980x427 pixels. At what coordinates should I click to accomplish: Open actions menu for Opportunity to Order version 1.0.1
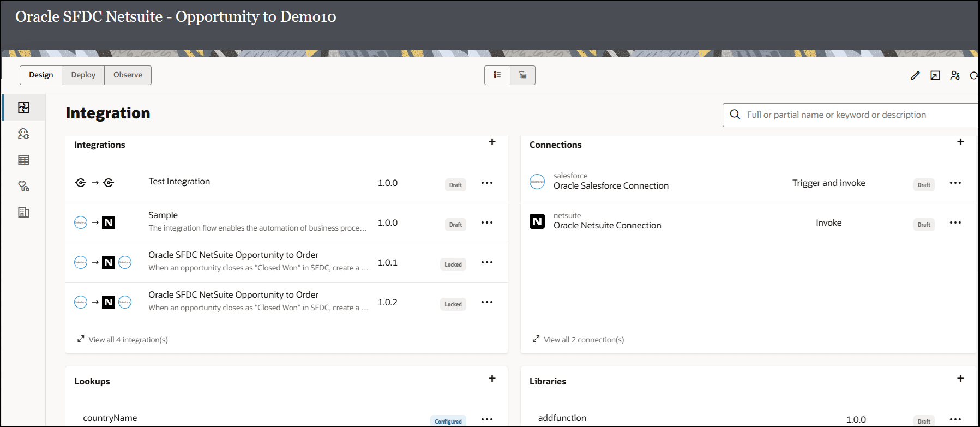[487, 262]
